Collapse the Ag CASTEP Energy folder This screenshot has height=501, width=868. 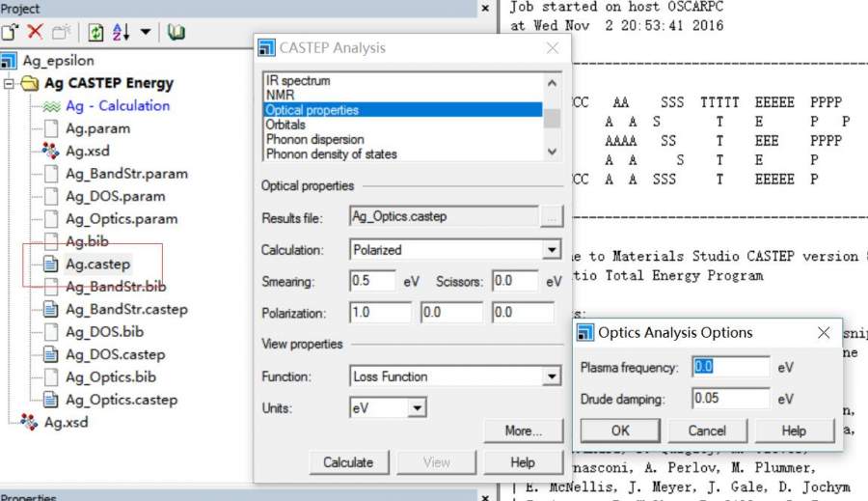tap(9, 84)
